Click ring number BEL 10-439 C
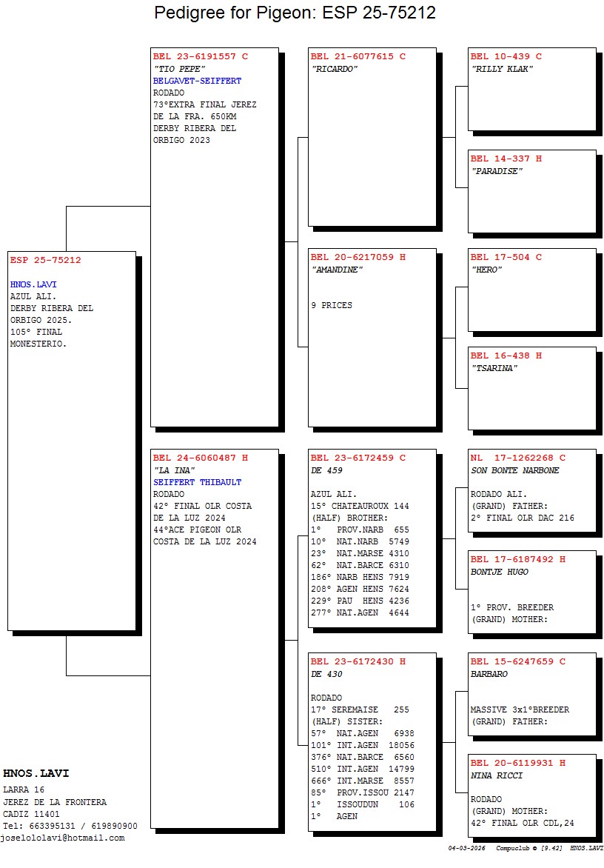This screenshot has height=868, width=604. tap(506, 56)
